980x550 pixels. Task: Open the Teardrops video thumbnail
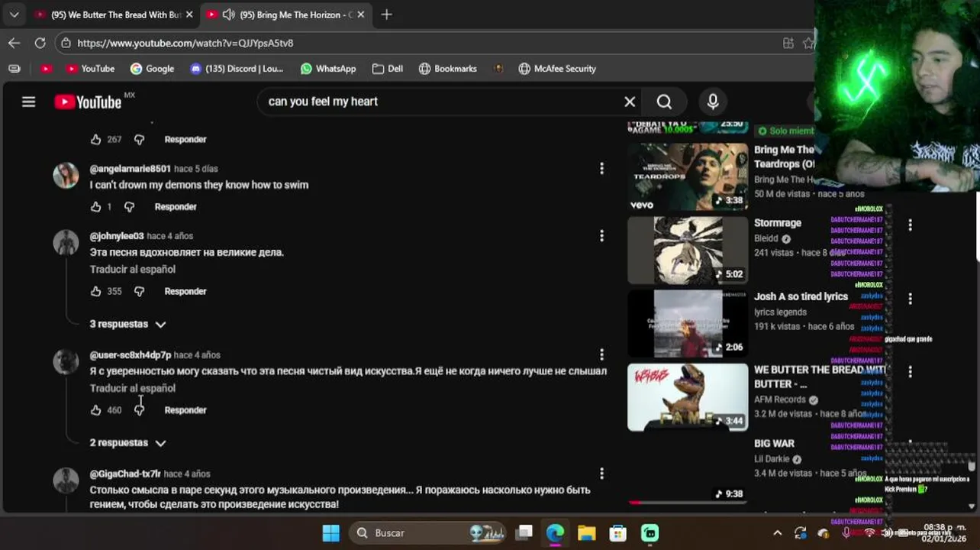coord(688,176)
